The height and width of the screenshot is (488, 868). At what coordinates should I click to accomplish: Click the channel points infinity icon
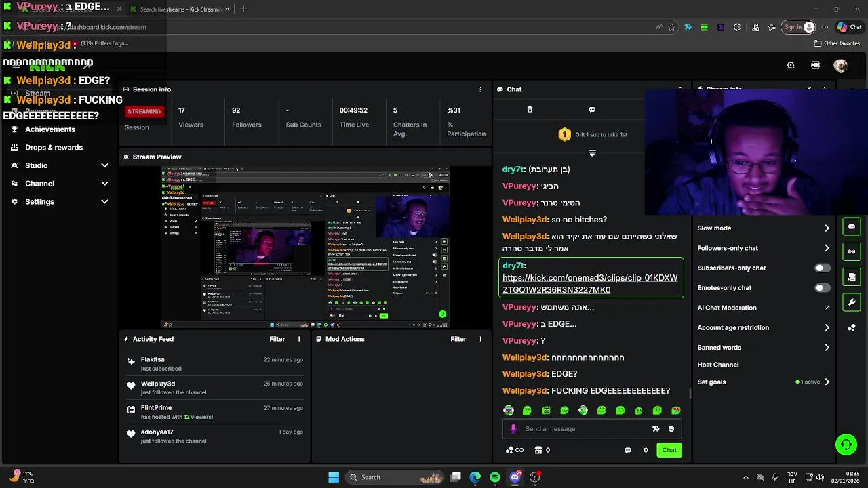point(515,450)
